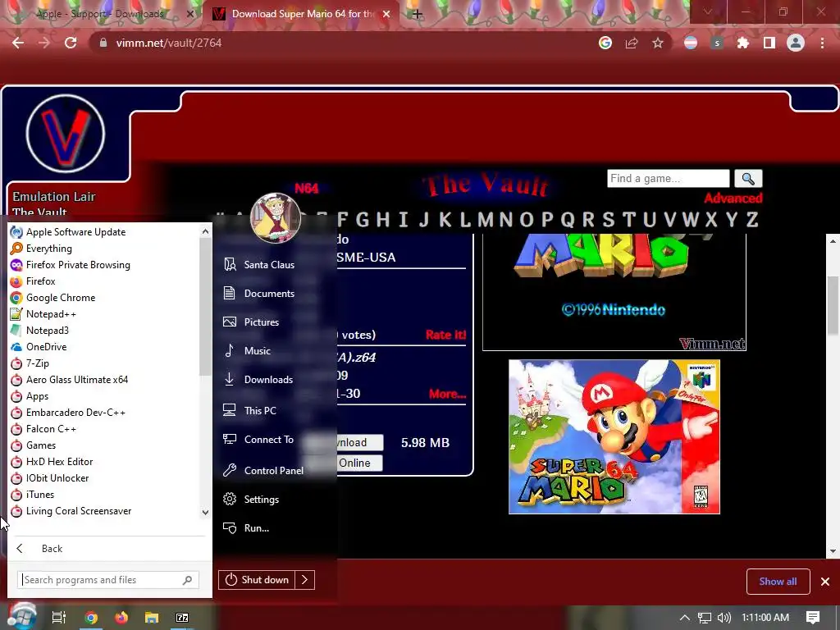This screenshot has width=840, height=630.
Task: Expand the Embarcadero Dev-C++ folder
Action: coord(75,413)
